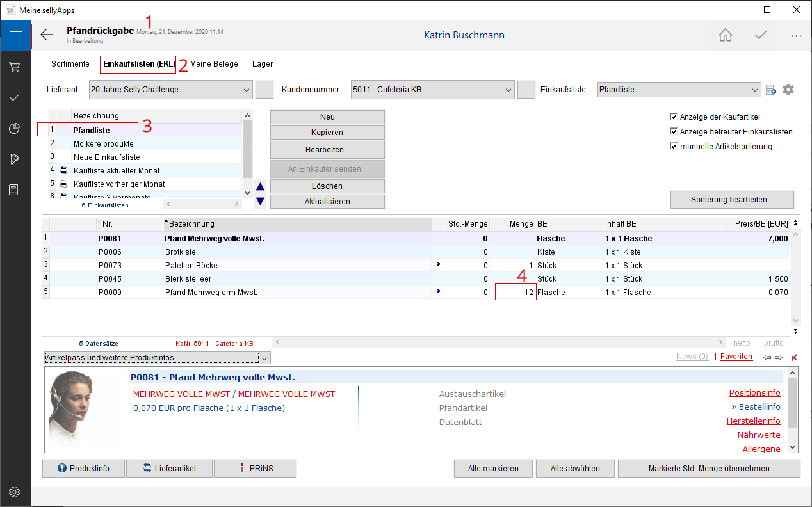Open settings gear in left sidebar

[15, 492]
